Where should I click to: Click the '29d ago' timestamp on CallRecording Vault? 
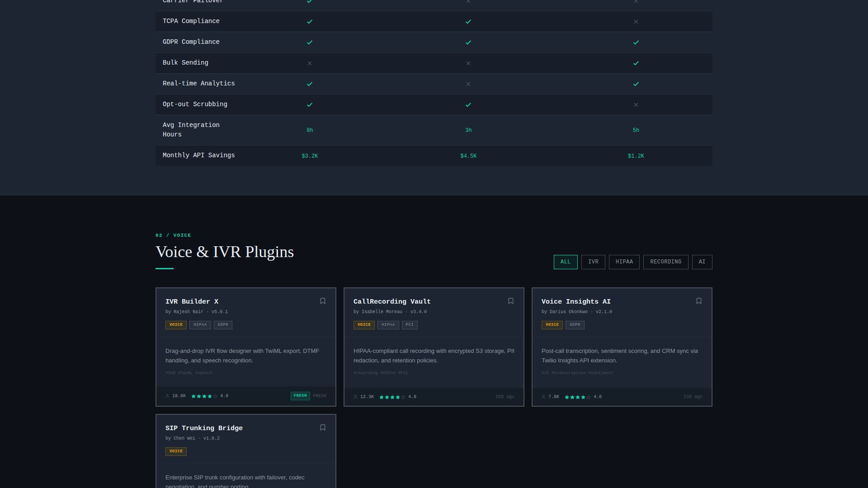coord(505,397)
